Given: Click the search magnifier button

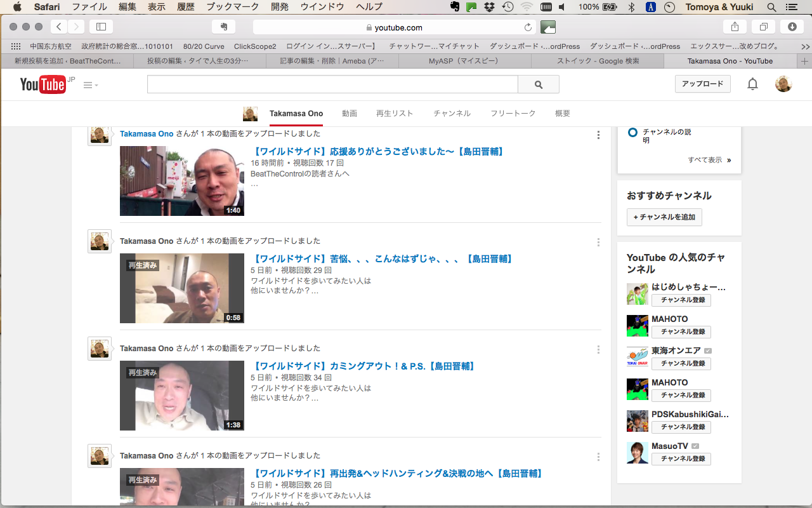Looking at the screenshot, I should [539, 84].
